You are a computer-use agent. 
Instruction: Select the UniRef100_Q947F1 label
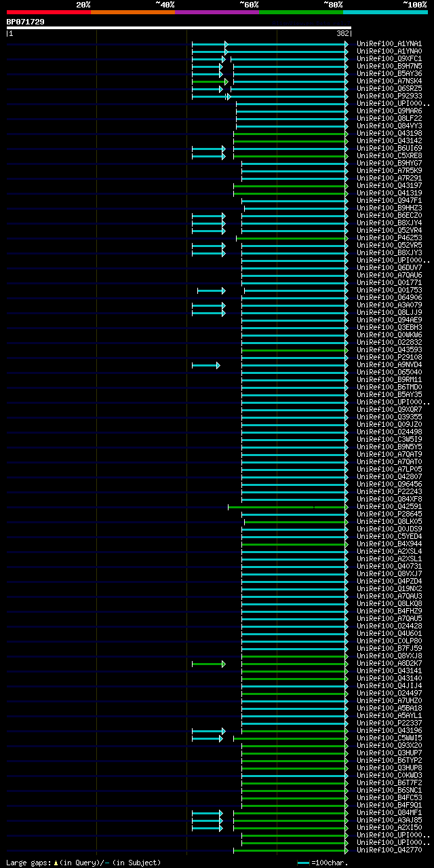[x=389, y=200]
